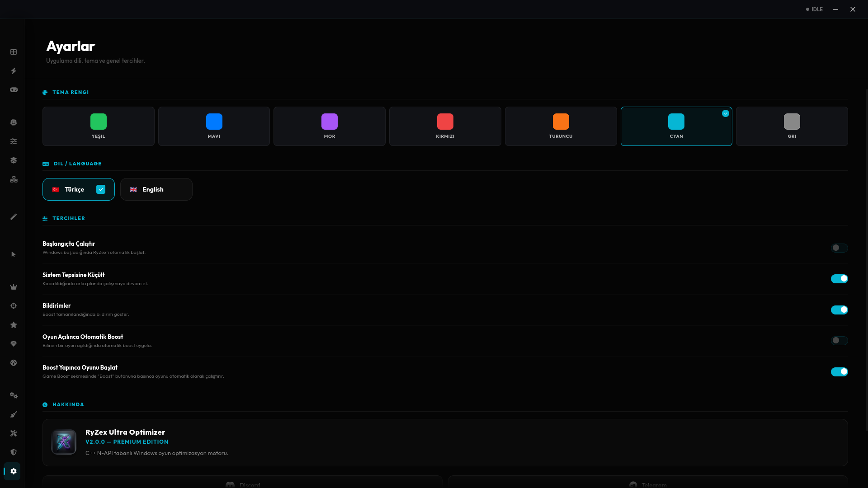Select the CPU chip icon in sidebar
Image resolution: width=868 pixels, height=488 pixels.
pos(14,122)
